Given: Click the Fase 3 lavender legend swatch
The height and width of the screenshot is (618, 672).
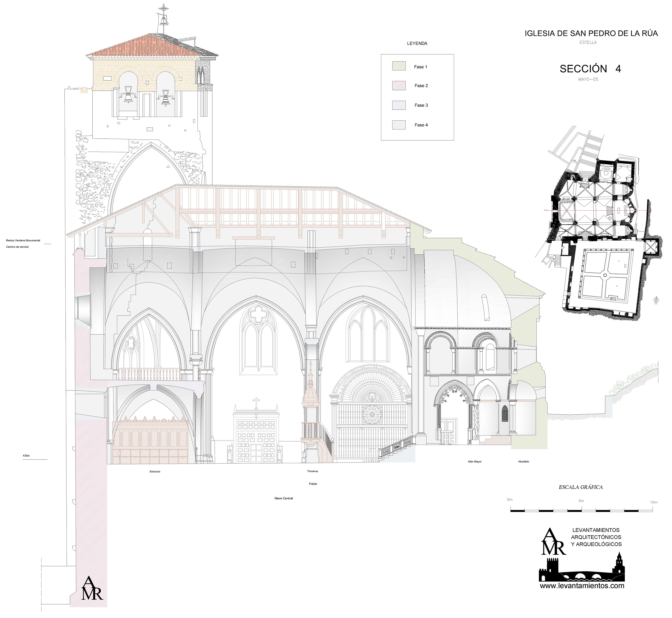Looking at the screenshot, I should pyautogui.click(x=399, y=105).
